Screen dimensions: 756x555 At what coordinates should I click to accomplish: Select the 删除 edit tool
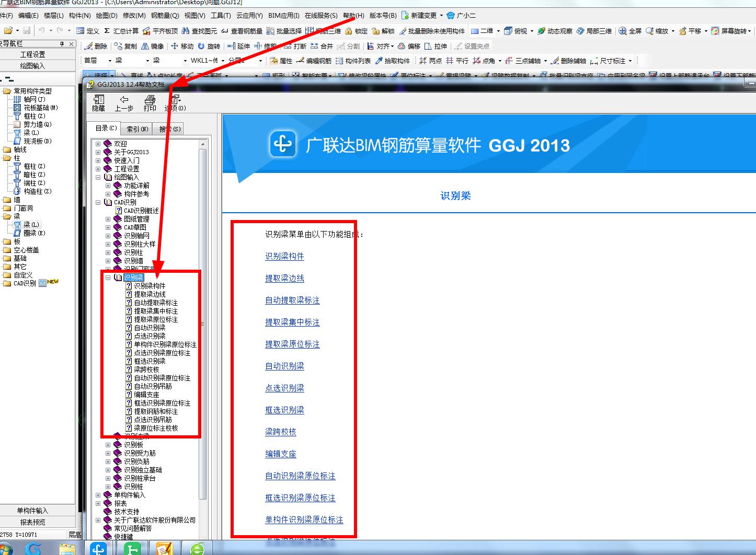(x=96, y=46)
